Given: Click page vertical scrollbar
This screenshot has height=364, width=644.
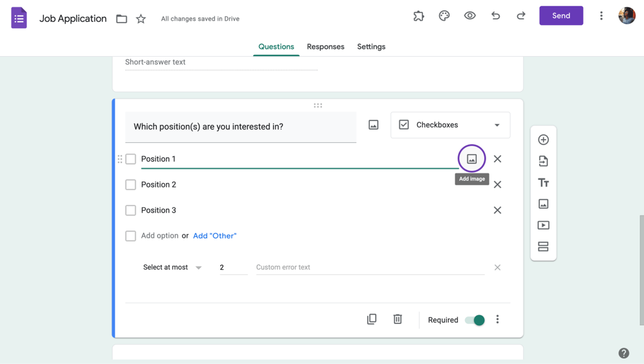Looking at the screenshot, I should pyautogui.click(x=641, y=270).
